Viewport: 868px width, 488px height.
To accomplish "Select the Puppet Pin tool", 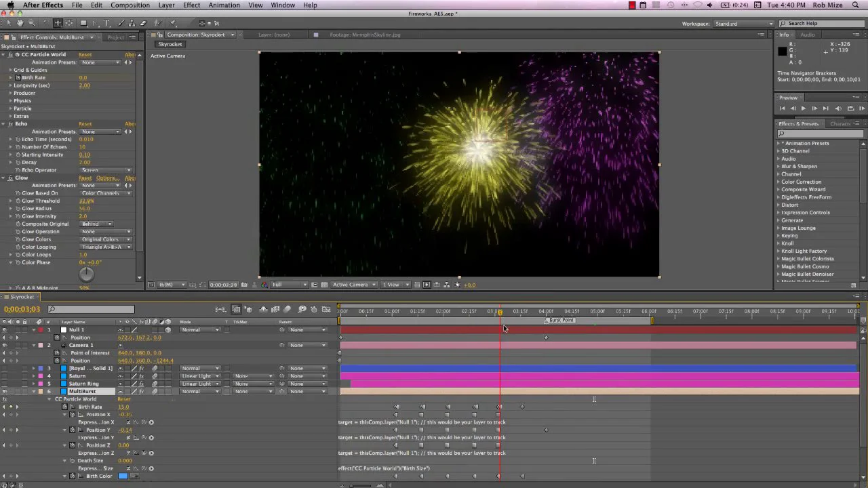I will [x=172, y=23].
